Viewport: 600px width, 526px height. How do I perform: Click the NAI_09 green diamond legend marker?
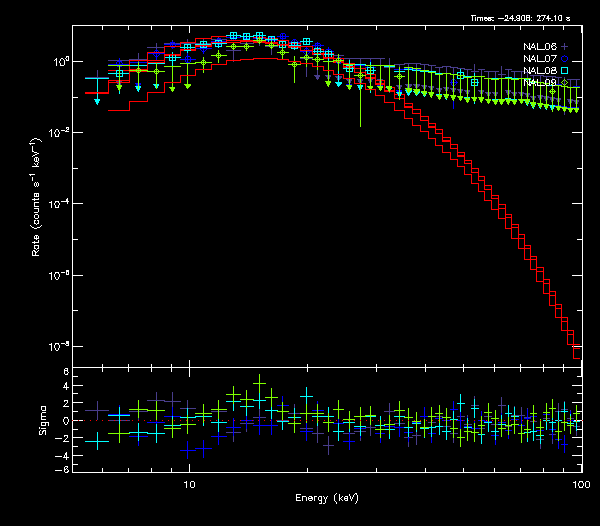pyautogui.click(x=564, y=82)
